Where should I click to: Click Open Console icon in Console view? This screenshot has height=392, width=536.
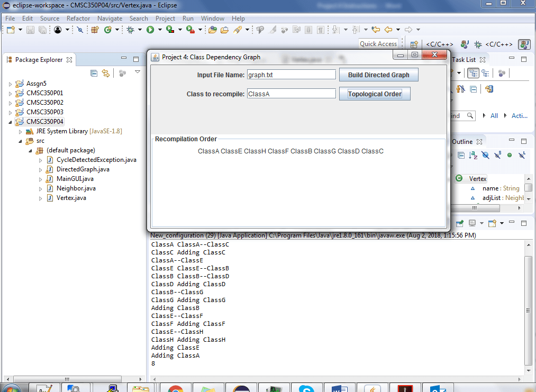492,223
